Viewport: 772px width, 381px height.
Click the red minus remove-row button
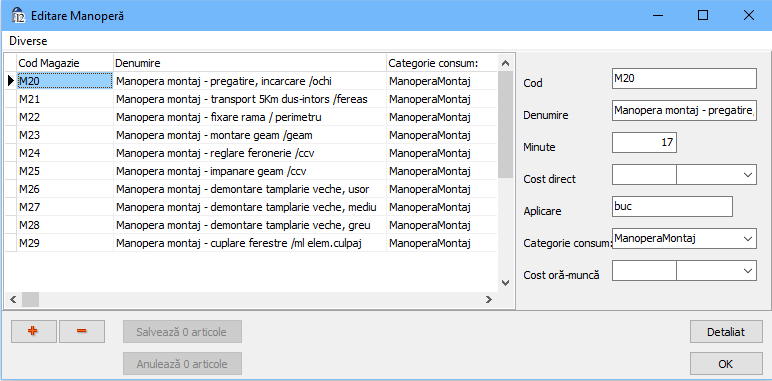coord(82,331)
